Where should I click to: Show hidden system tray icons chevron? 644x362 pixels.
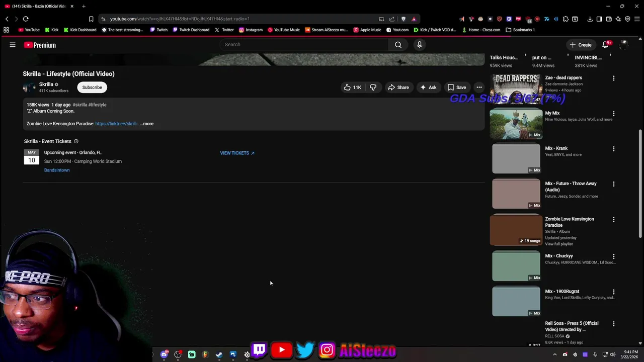[555, 354]
